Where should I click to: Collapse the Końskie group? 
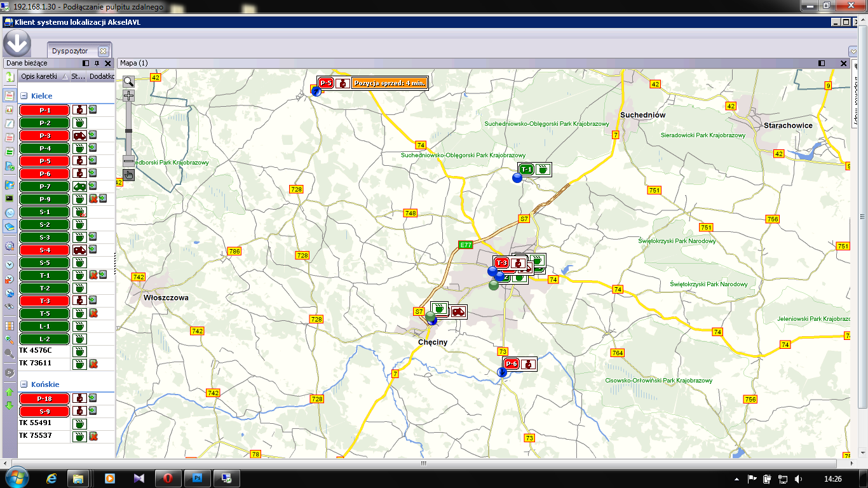click(x=24, y=384)
